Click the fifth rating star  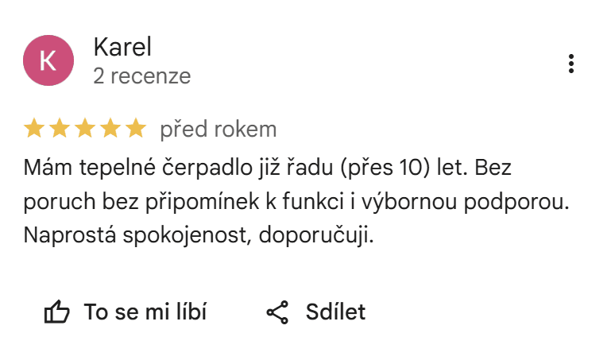(136, 128)
